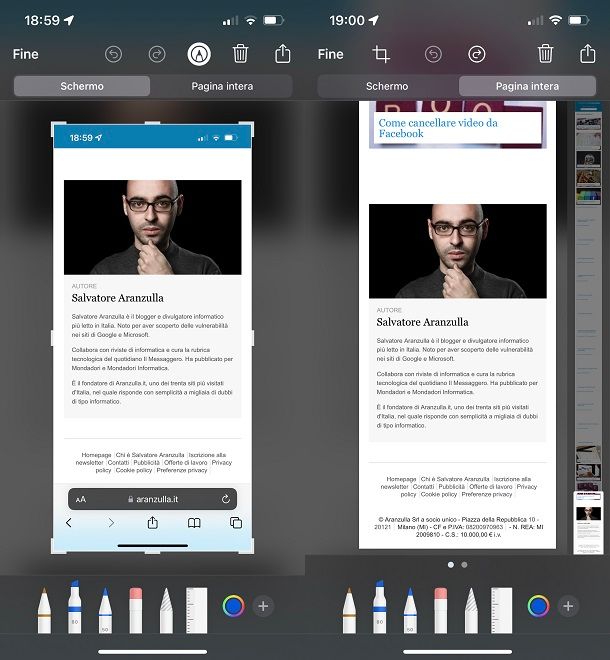Open Safari bookmarks book icon
Image resolution: width=610 pixels, height=660 pixels.
coord(194,523)
